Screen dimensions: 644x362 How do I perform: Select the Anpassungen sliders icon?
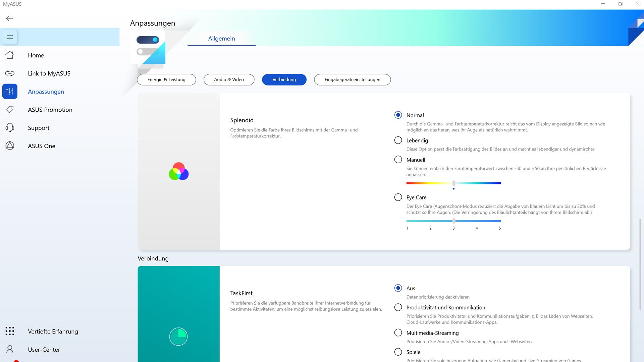pyautogui.click(x=10, y=92)
